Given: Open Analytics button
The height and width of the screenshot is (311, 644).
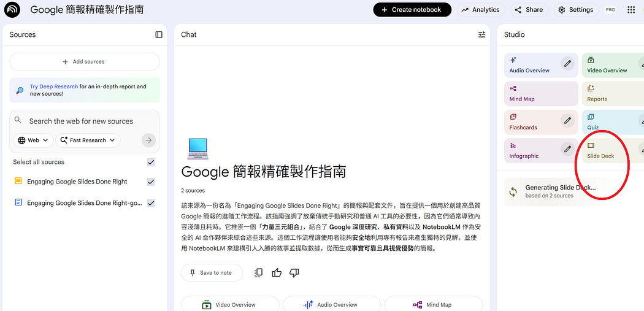Looking at the screenshot, I should point(480,10).
